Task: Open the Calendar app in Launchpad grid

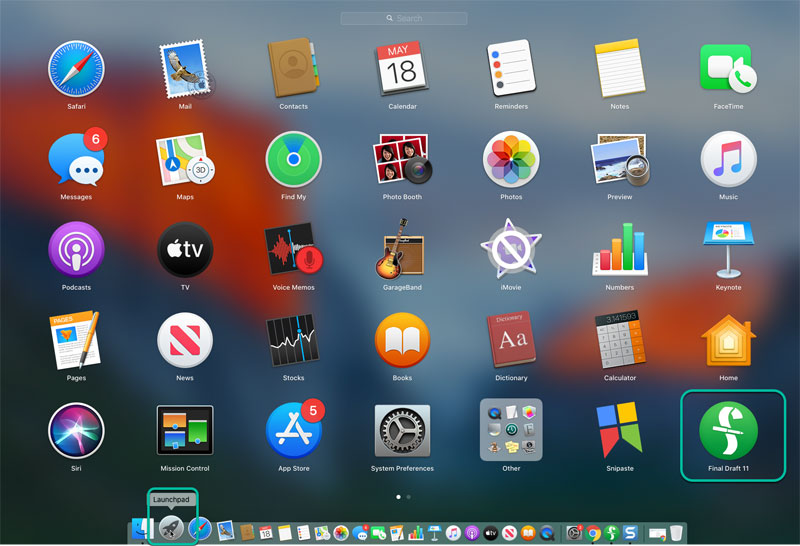Action: (402, 68)
